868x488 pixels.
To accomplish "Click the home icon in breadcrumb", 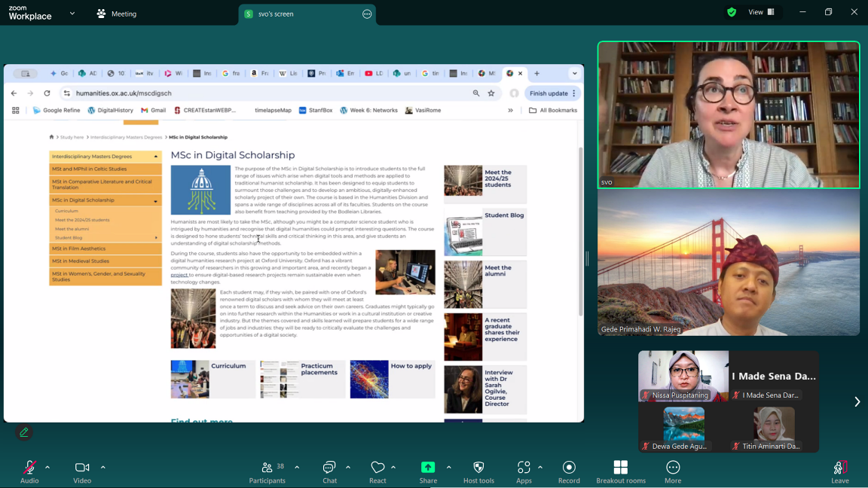I will [x=51, y=137].
